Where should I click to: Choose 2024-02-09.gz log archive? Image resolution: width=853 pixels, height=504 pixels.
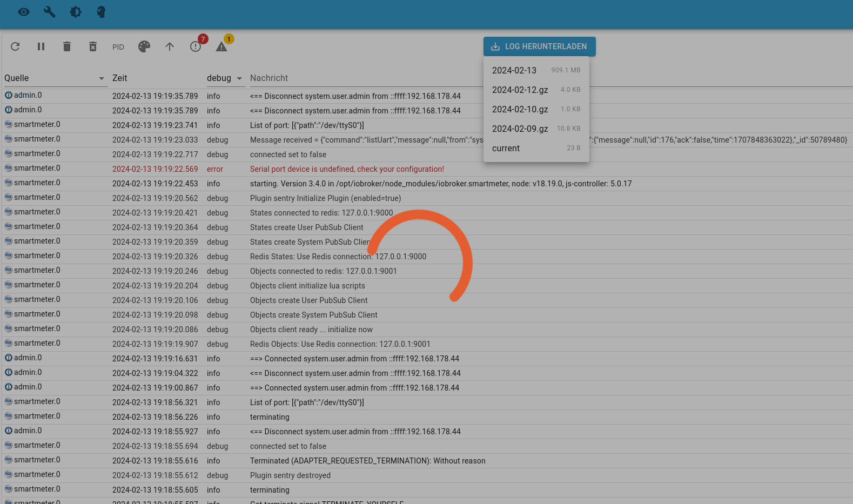click(536, 129)
